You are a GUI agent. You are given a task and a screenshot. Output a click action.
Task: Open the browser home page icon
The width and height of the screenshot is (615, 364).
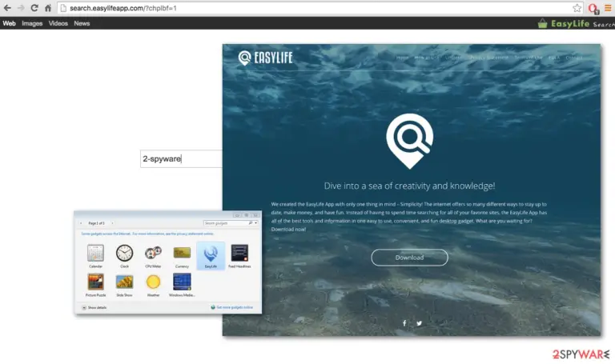pos(48,8)
